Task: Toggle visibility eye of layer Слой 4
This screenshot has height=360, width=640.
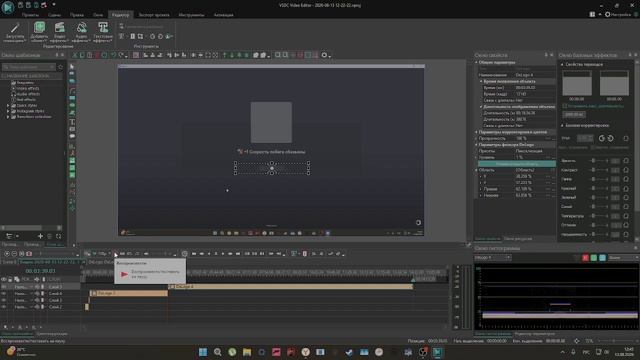Action: coord(4,293)
